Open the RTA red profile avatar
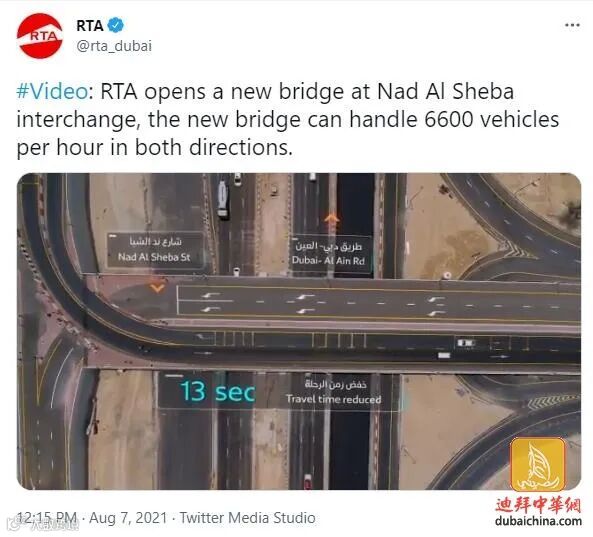593x537 pixels. click(x=40, y=36)
